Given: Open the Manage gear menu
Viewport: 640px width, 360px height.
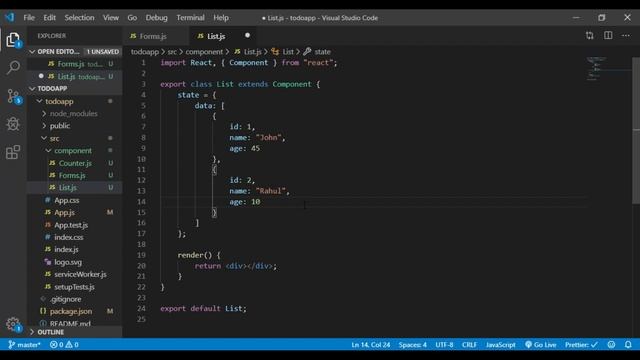Looking at the screenshot, I should [x=13, y=324].
